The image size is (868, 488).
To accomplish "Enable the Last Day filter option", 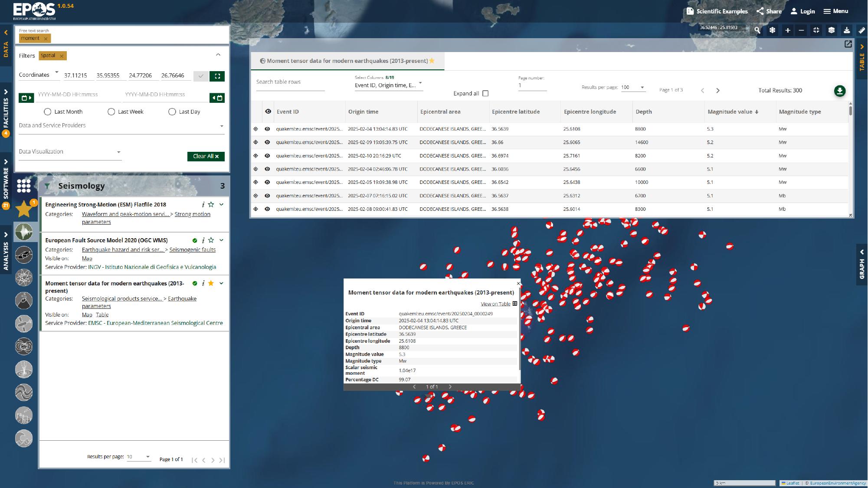I will 172,111.
